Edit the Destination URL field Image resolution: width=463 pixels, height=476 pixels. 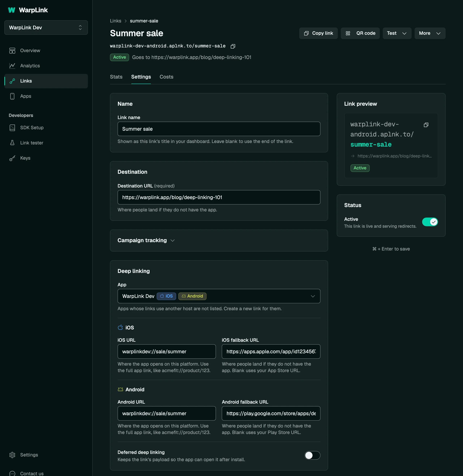[219, 197]
